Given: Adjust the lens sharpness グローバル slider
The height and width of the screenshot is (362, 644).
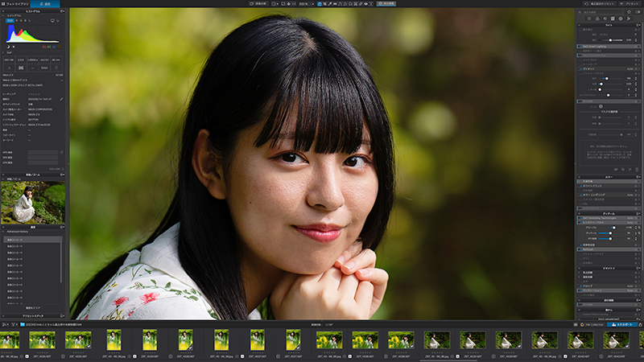Looking at the screenshot, I should pos(614,228).
